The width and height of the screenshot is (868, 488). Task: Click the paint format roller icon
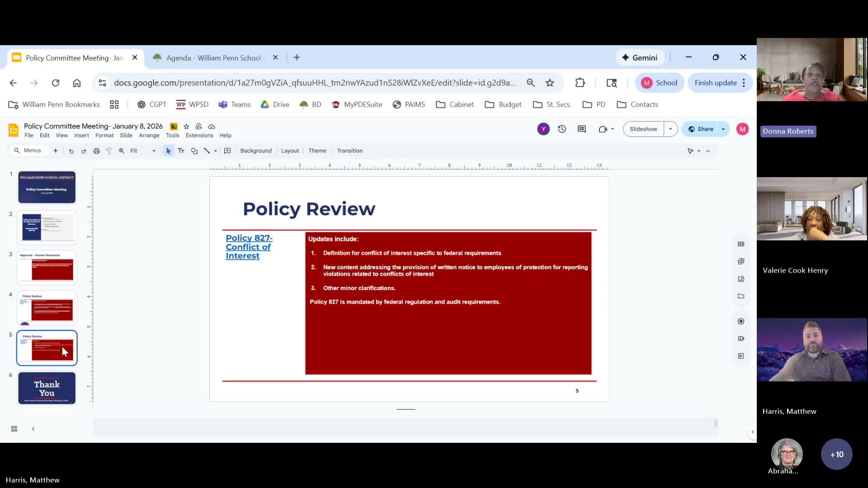[x=109, y=151]
